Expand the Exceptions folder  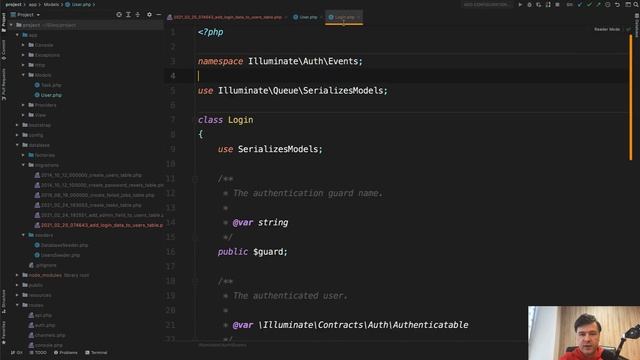pyautogui.click(x=23, y=55)
